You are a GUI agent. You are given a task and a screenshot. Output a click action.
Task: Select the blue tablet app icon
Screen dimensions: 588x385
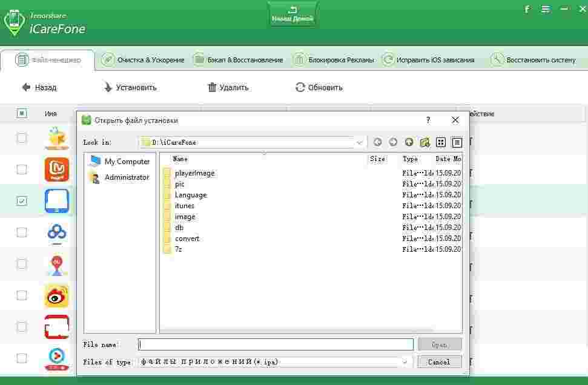[x=57, y=201]
